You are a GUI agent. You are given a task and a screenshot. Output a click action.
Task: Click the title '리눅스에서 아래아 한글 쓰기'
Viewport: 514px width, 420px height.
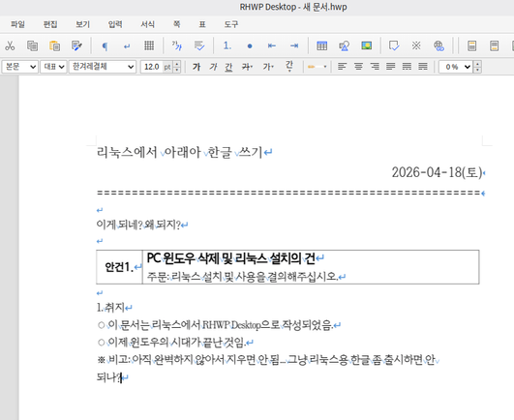click(180, 152)
